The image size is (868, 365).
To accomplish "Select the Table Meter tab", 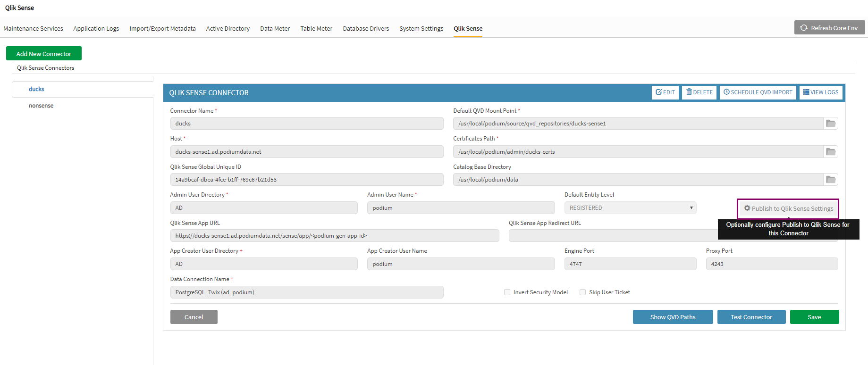I will coord(316,29).
